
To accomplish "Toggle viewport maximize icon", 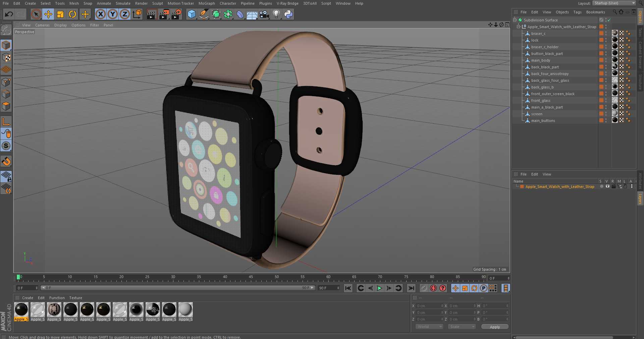I will point(507,25).
